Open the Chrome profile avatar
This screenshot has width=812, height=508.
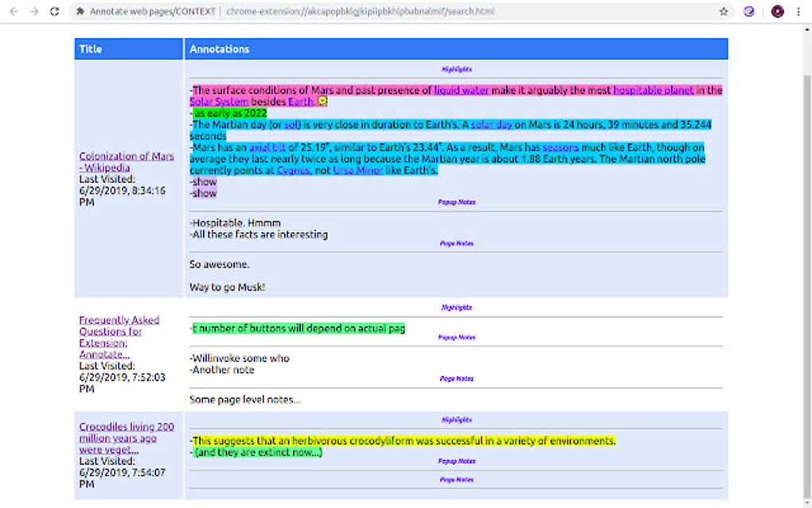point(777,11)
